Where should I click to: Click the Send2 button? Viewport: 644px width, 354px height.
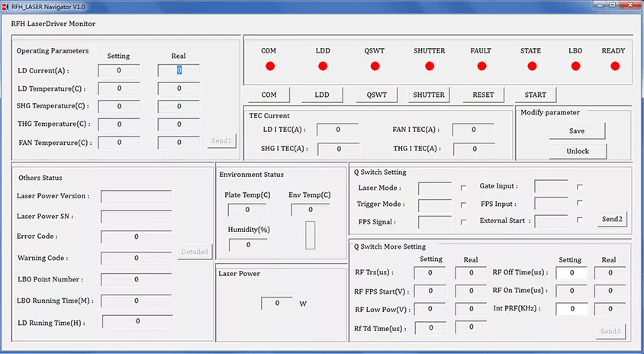click(x=612, y=219)
